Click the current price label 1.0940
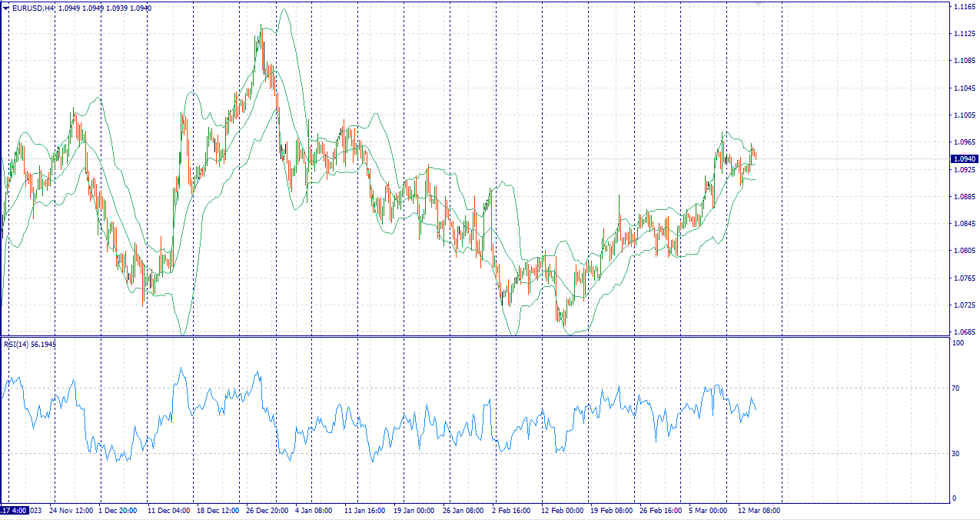Viewport: 980px width, 520px height. point(964,158)
